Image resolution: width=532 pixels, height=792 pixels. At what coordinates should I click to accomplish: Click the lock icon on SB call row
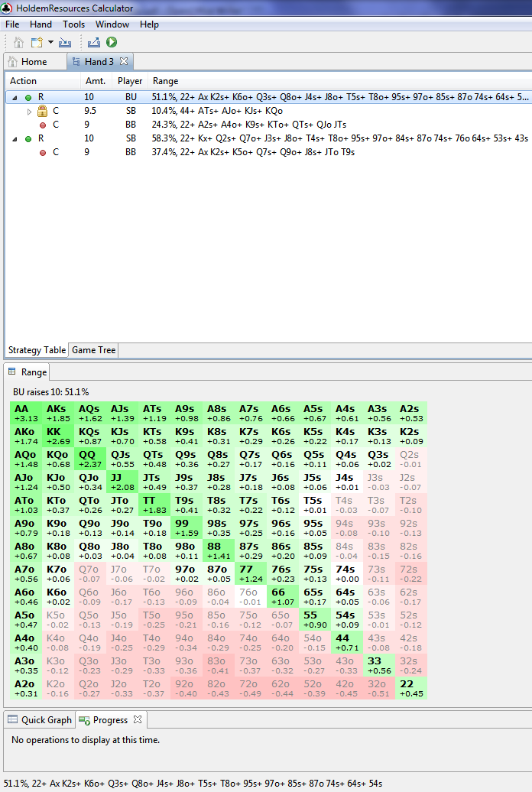tap(43, 111)
